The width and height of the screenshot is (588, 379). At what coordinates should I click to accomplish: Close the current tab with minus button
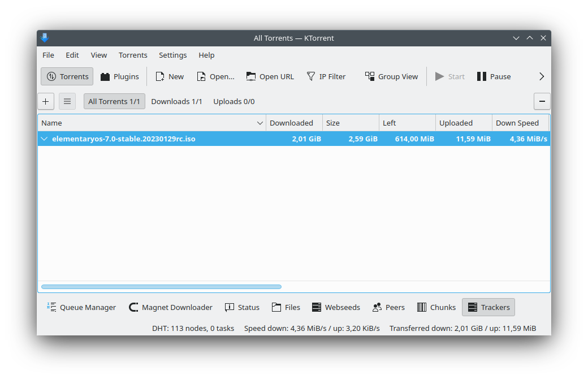click(542, 101)
